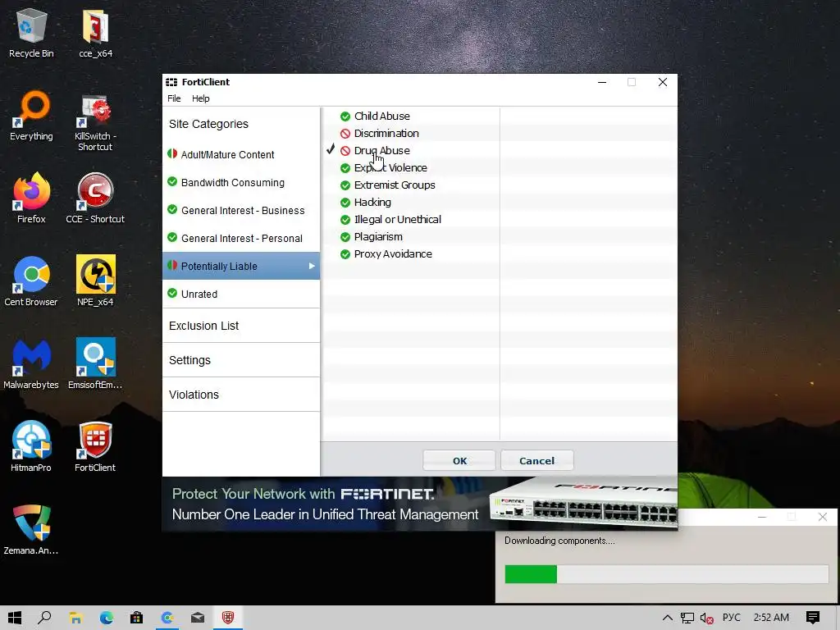Select the Zemana desktop icon
Viewport: 840px width, 630px height.
31,529
